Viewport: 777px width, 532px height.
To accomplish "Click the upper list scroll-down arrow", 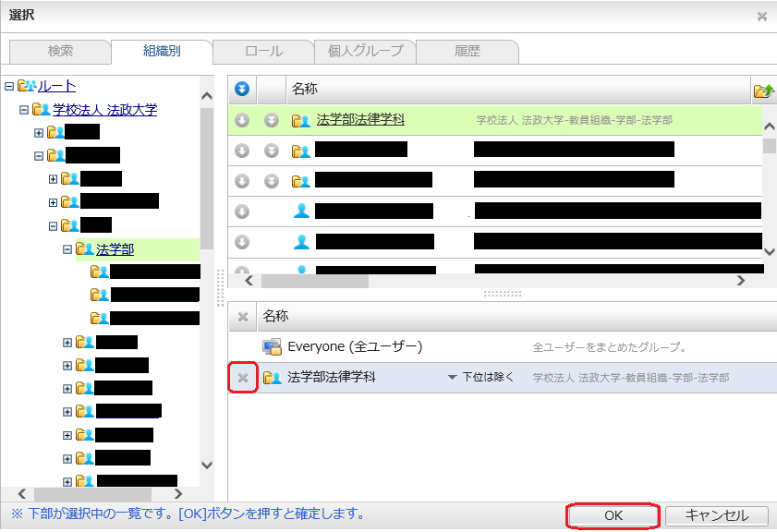I will (x=769, y=251).
